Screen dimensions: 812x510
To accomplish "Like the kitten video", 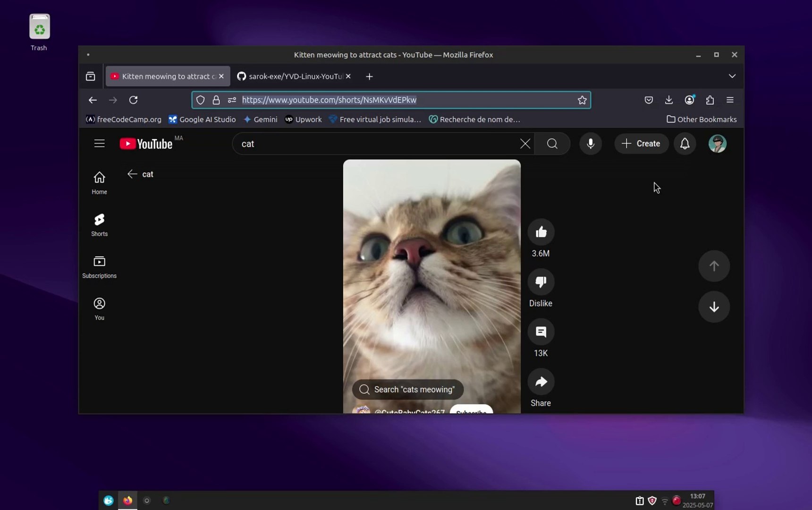I will 541,232.
